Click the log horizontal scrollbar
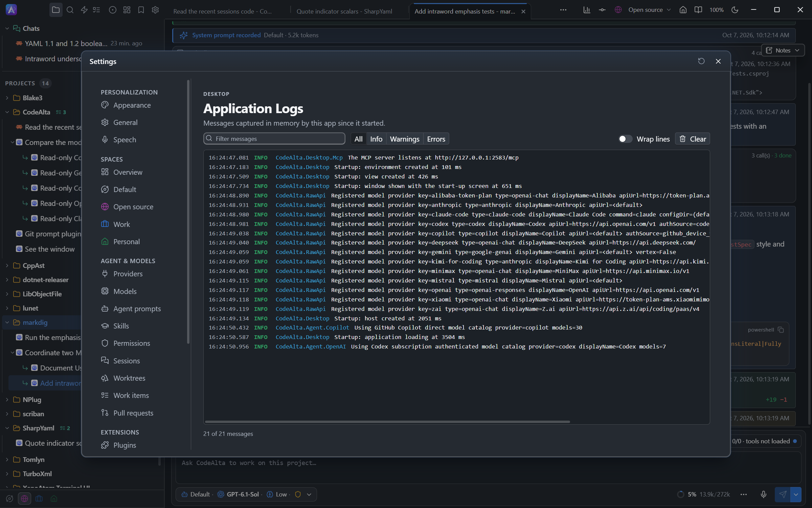 click(387, 422)
